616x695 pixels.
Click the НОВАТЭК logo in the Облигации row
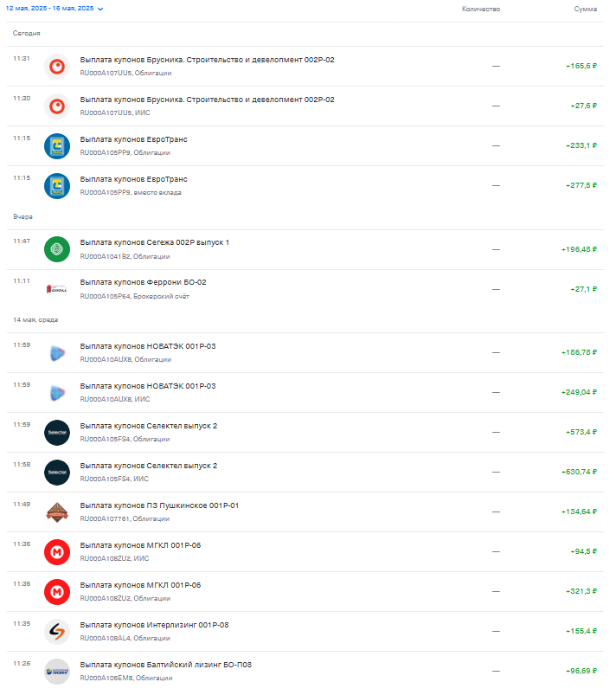point(57,353)
